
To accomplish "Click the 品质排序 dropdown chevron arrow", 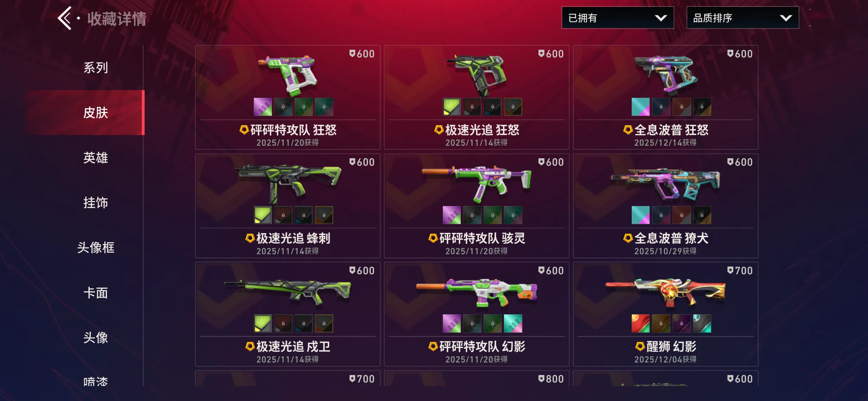I will coord(786,18).
